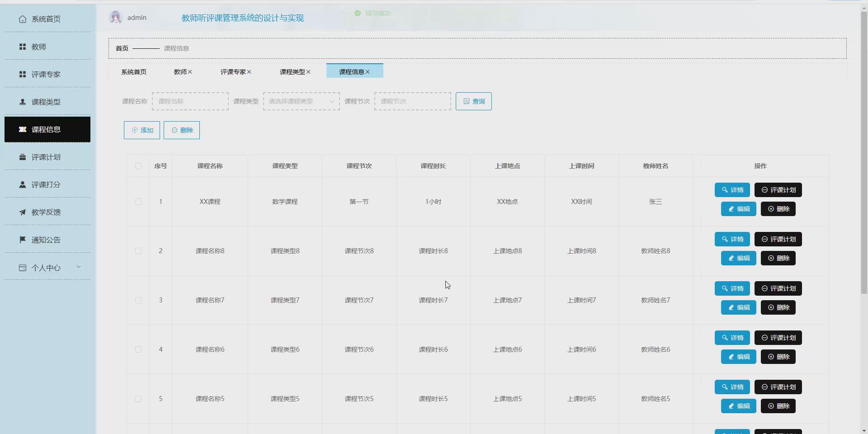
Task: Open 评课计划 for 课程名称8
Action: pyautogui.click(x=778, y=239)
